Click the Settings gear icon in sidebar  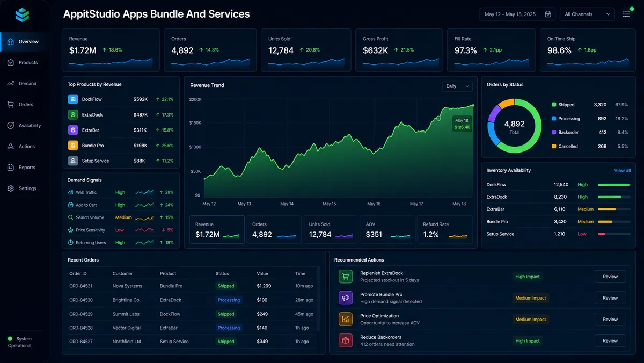pos(11,188)
